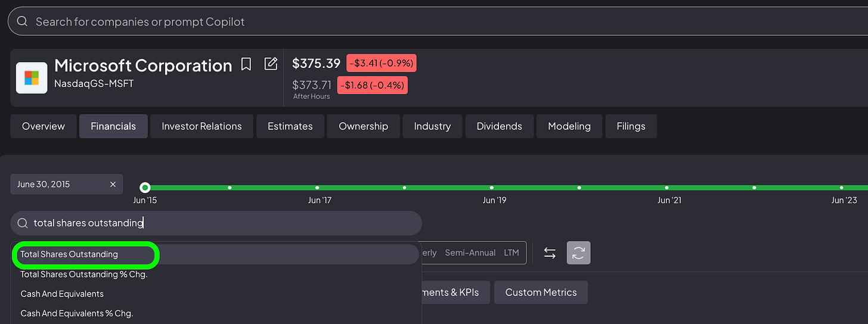The width and height of the screenshot is (868, 324).
Task: Click the magnifier icon in metric search field
Action: [x=23, y=223]
